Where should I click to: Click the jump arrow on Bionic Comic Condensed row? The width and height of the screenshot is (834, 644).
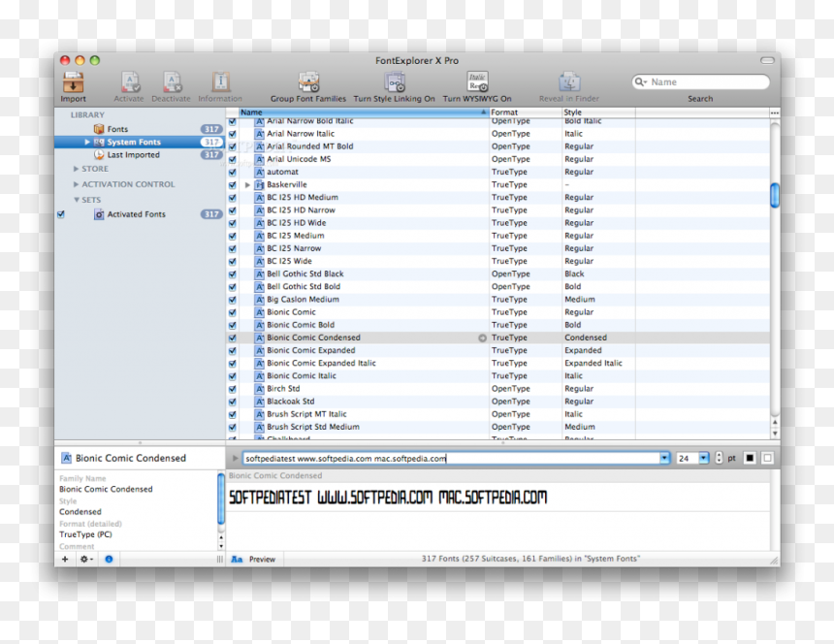tap(482, 338)
